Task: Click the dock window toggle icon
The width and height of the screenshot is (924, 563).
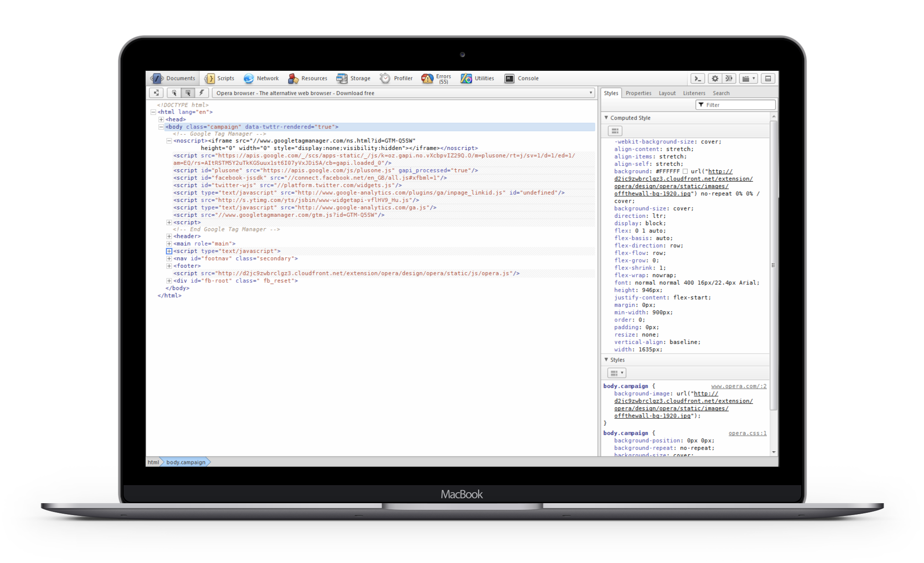Action: pos(768,78)
